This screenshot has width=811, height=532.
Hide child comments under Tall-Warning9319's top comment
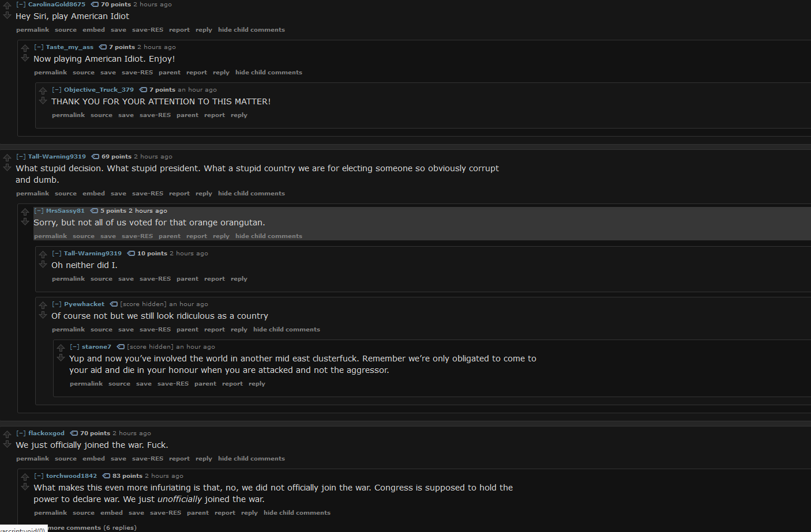(251, 193)
